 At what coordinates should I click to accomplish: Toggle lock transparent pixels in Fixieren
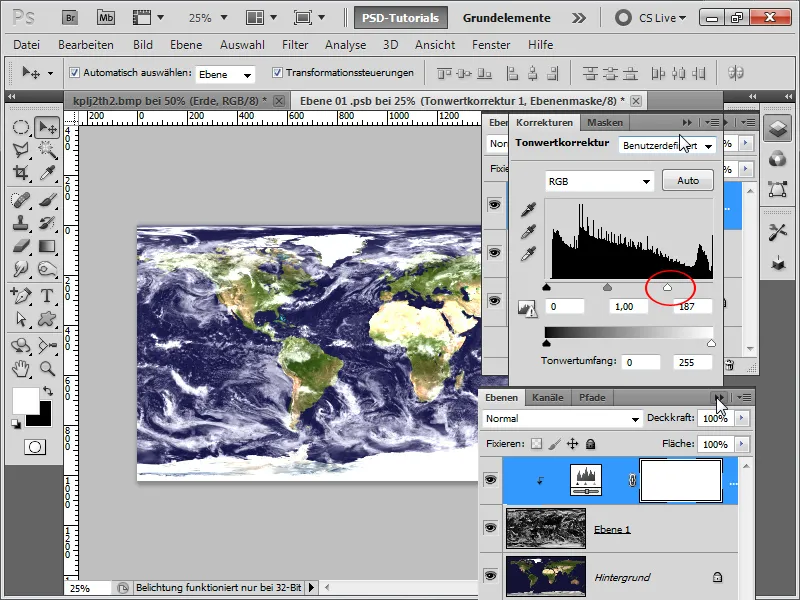click(x=536, y=444)
